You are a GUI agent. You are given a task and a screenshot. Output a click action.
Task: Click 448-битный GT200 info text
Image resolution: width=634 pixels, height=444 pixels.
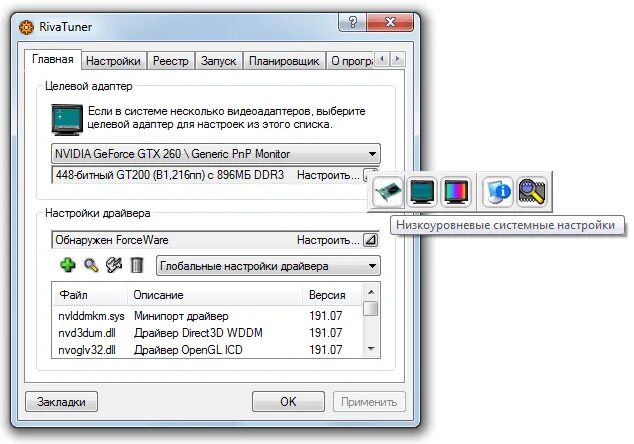(x=170, y=175)
